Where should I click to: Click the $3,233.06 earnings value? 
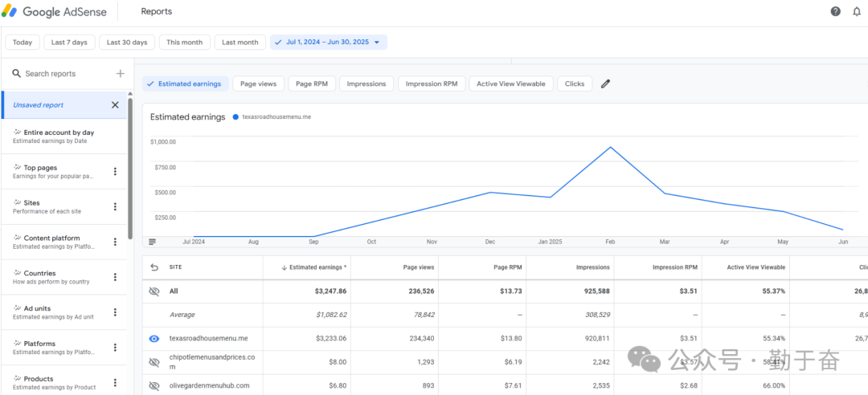331,339
